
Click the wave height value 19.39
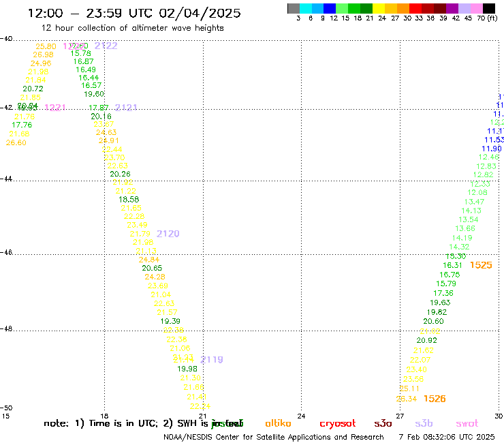170,321
